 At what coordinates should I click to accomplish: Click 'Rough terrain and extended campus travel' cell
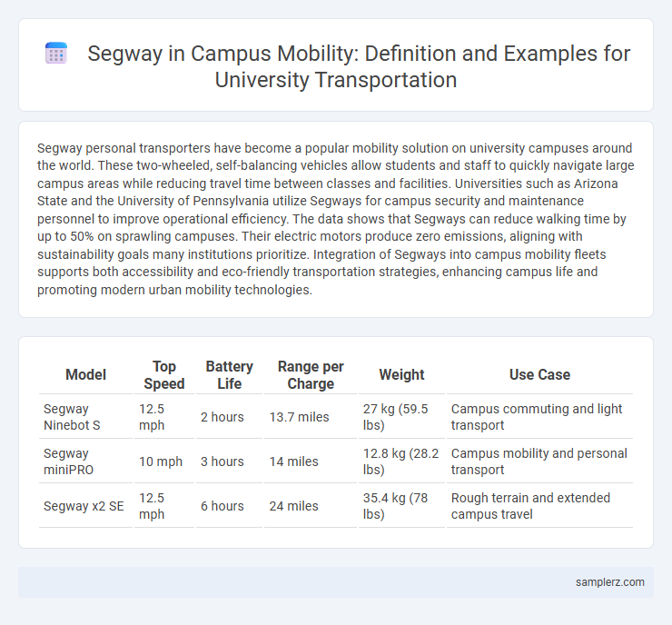[539, 506]
